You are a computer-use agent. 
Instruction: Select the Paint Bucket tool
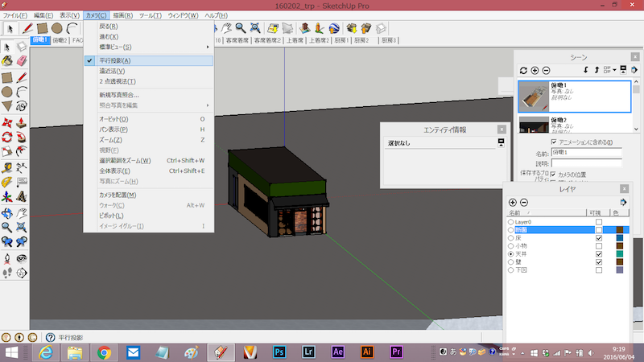pyautogui.click(x=7, y=60)
